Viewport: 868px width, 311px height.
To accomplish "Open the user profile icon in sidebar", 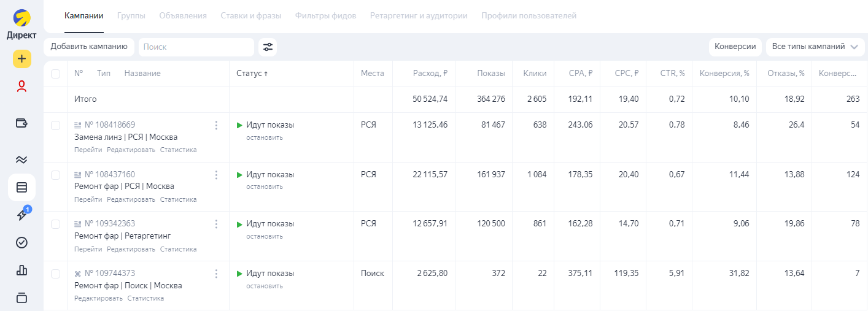I will click(x=21, y=87).
